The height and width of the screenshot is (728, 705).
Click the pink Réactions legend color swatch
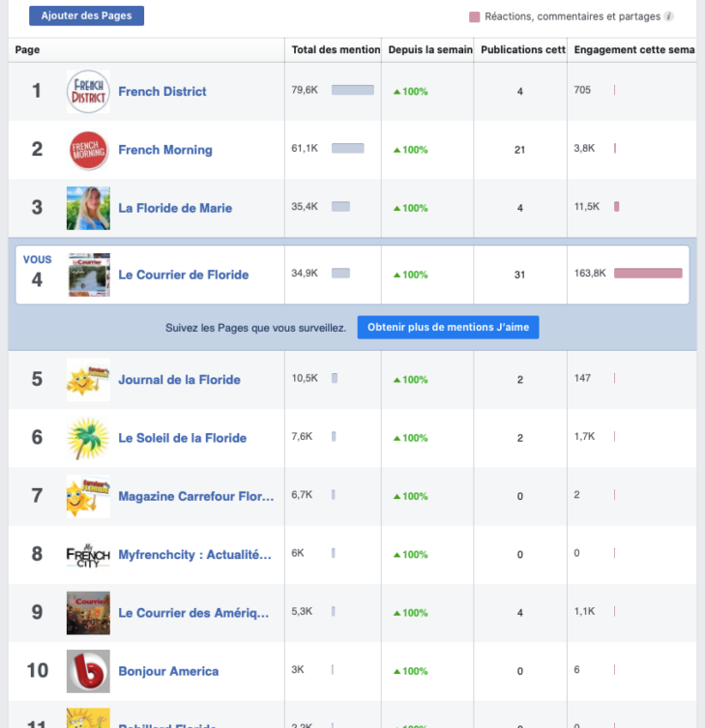(x=474, y=16)
